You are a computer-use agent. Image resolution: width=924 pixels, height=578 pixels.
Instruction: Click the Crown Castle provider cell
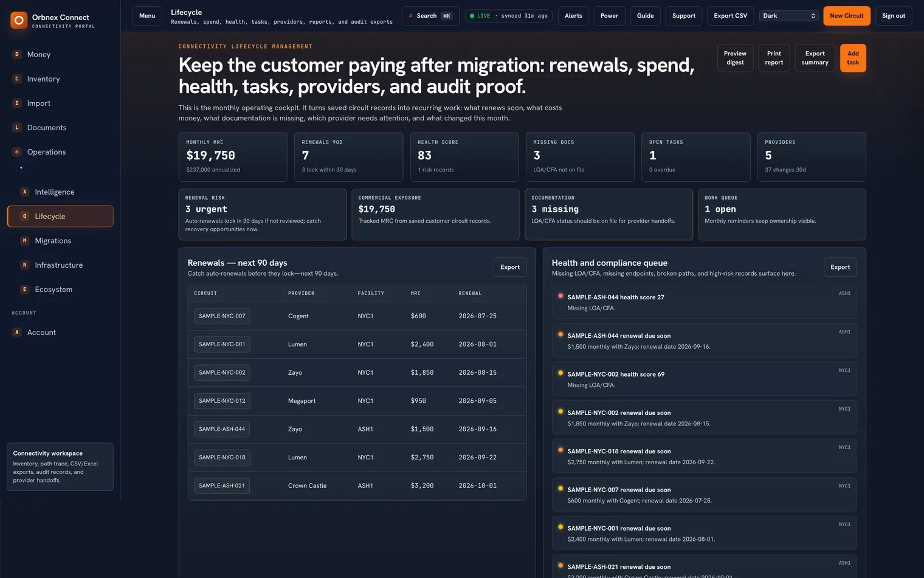(x=307, y=486)
